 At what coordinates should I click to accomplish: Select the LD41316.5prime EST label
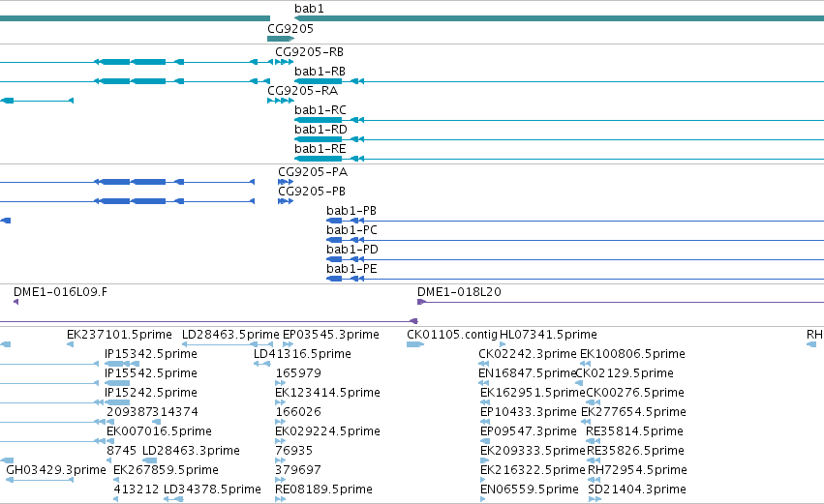tap(302, 354)
